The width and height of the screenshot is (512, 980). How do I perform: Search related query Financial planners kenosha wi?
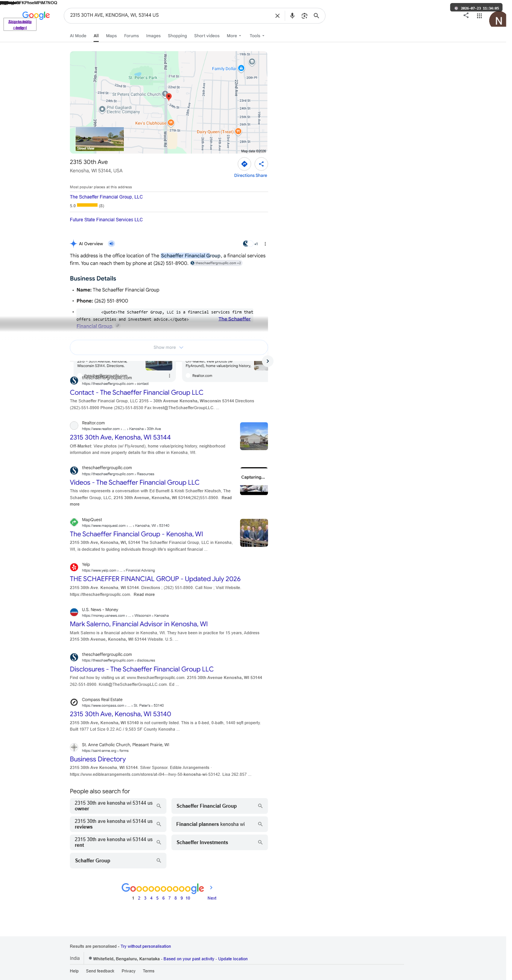[x=219, y=824]
